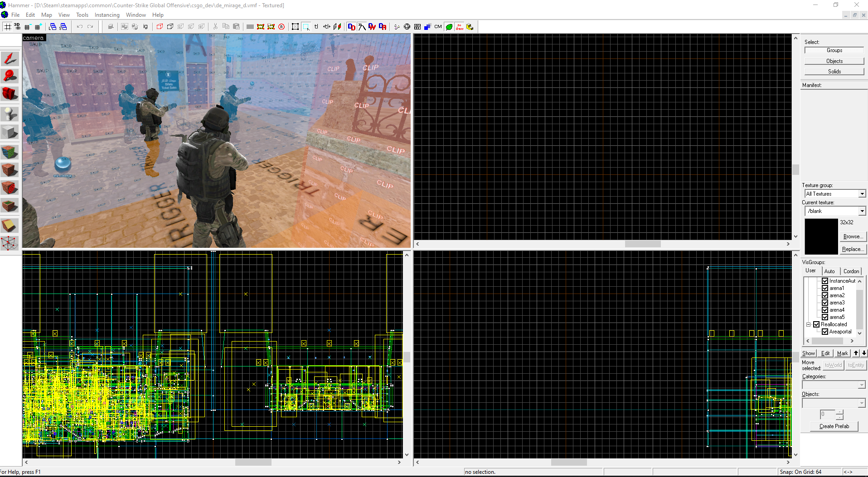Viewport: 868px width, 477px height.
Task: Click the Mark visgroup button
Action: click(x=842, y=353)
